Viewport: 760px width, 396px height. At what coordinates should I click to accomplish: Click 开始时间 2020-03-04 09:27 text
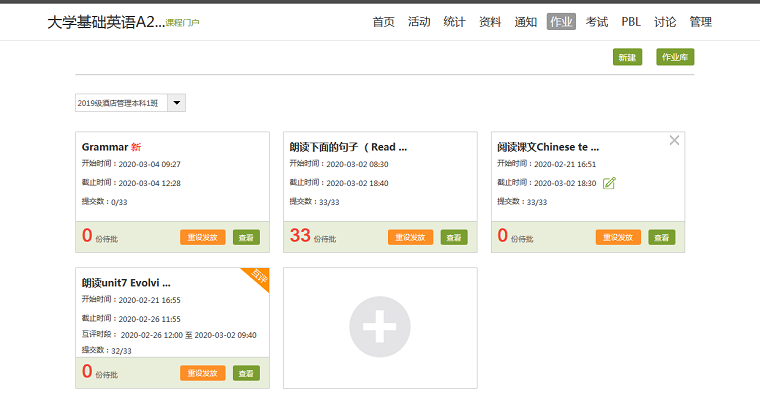131,164
